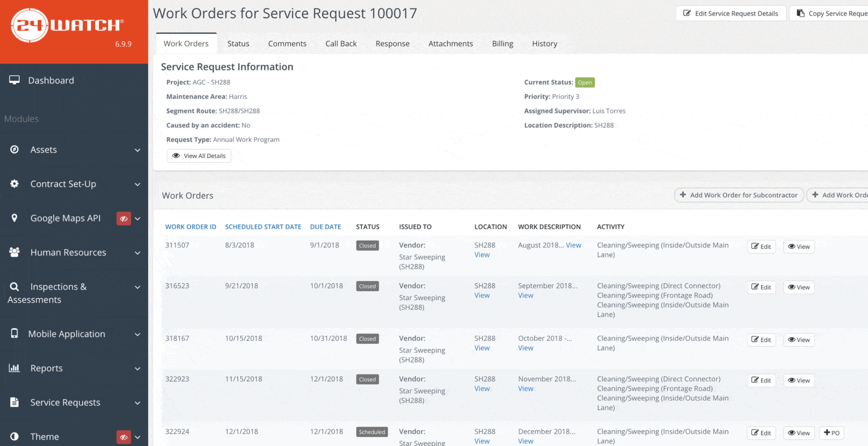Screen dimensions: 868x446
Task: Sort by the Scheduled Start Date column header
Action: 263,226
